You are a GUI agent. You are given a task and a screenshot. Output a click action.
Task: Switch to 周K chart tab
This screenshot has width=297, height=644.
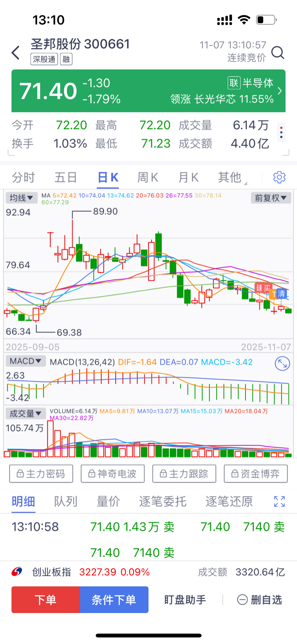(x=148, y=177)
